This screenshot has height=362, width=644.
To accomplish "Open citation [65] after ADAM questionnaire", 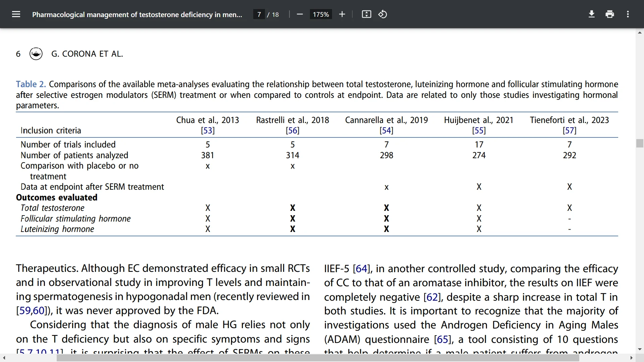I will [x=442, y=339].
